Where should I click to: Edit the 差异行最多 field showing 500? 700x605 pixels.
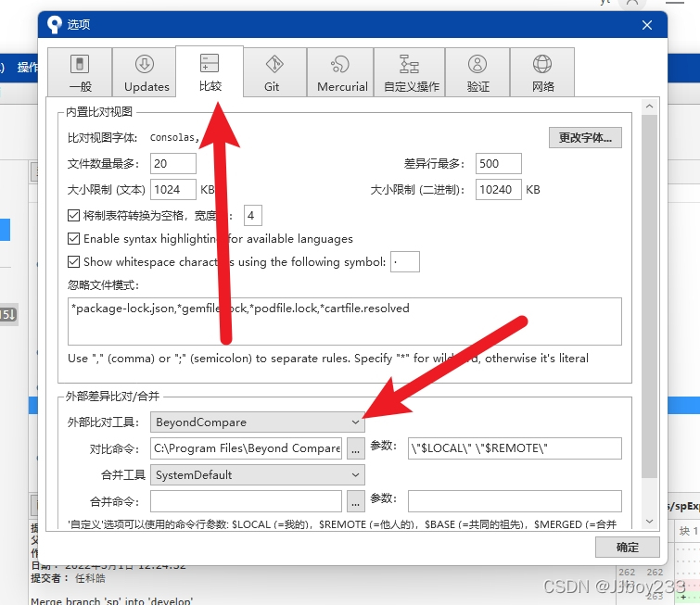coord(498,164)
